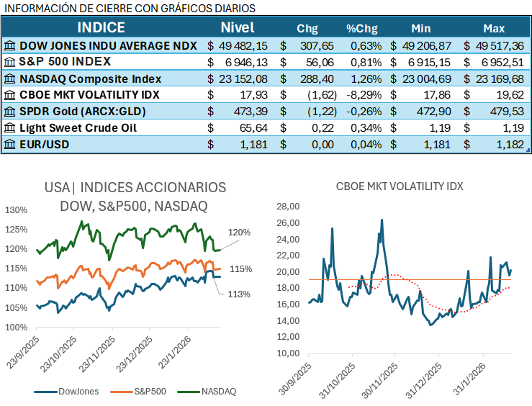Image resolution: width=532 pixels, height=406 pixels.
Task: Click the icon beside CBOE MKT VOLATILITY IDX row
Action: (x=9, y=95)
